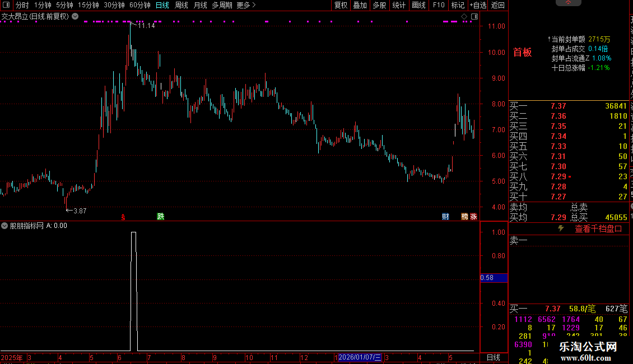Image resolution: width=633 pixels, height=364 pixels.
Task: Open F10 company information
Action: (x=439, y=5)
